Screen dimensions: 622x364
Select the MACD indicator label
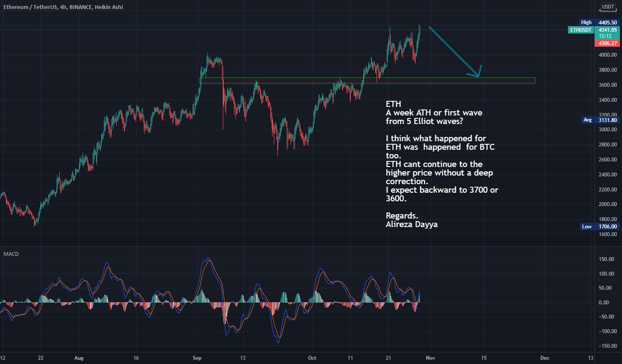pyautogui.click(x=11, y=254)
